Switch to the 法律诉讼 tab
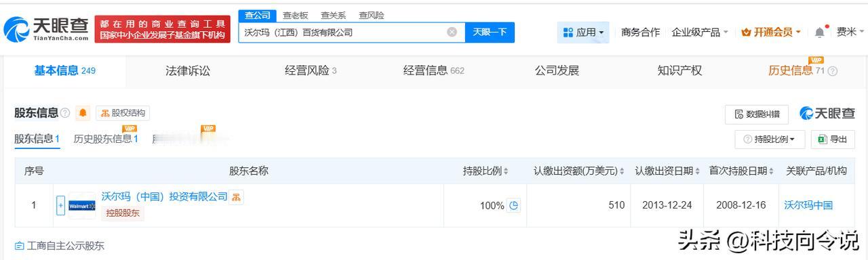Image resolution: width=868 pixels, height=260 pixels. pos(188,70)
